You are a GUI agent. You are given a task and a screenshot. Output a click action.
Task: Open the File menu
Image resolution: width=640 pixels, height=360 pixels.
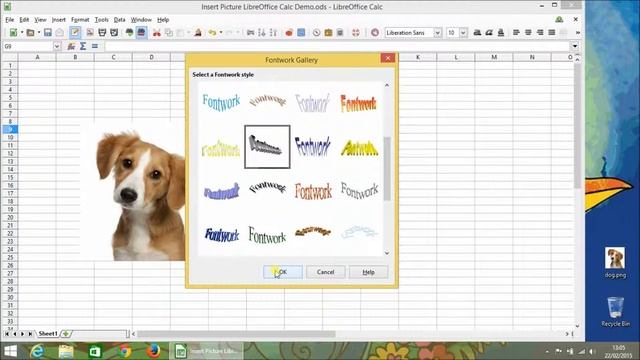click(9, 20)
